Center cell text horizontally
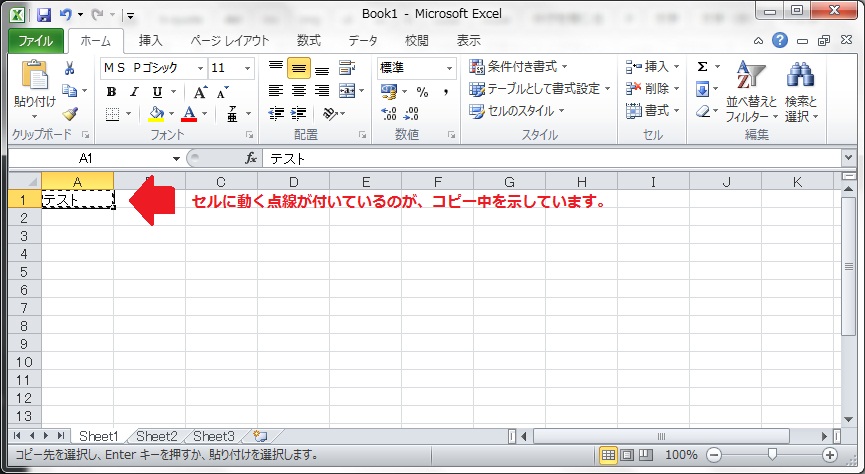The height and width of the screenshot is (474, 865). [x=298, y=90]
